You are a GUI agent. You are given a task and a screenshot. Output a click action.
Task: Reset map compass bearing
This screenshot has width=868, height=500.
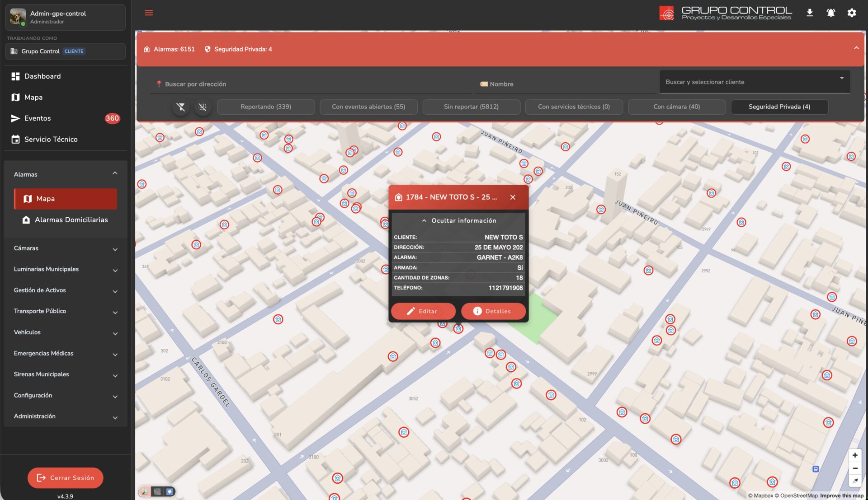point(855,481)
